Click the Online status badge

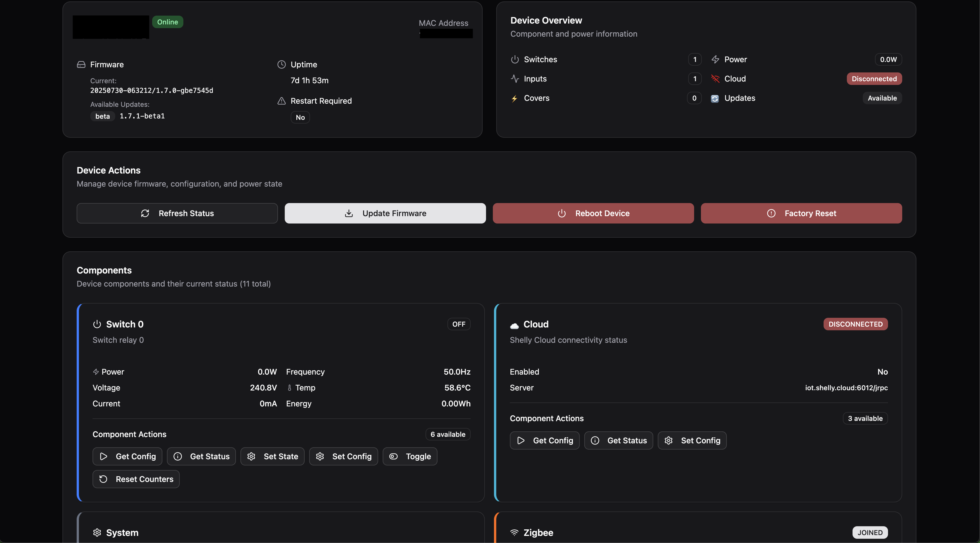pos(168,22)
